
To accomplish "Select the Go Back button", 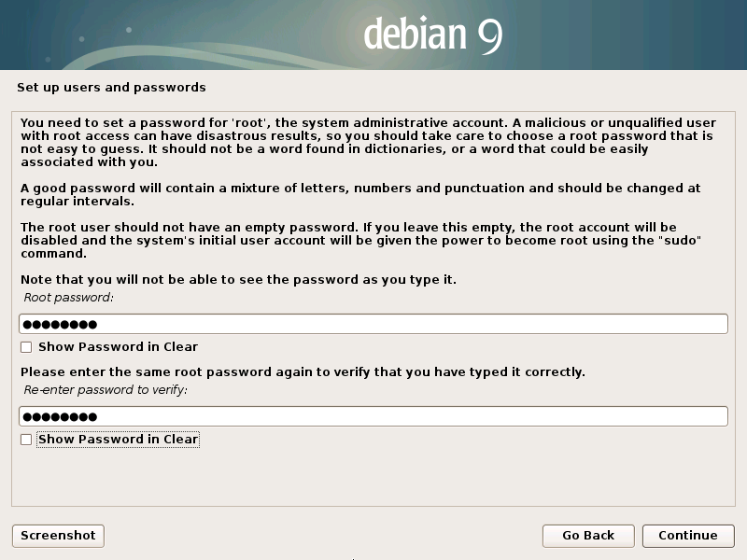I will click(x=588, y=536).
